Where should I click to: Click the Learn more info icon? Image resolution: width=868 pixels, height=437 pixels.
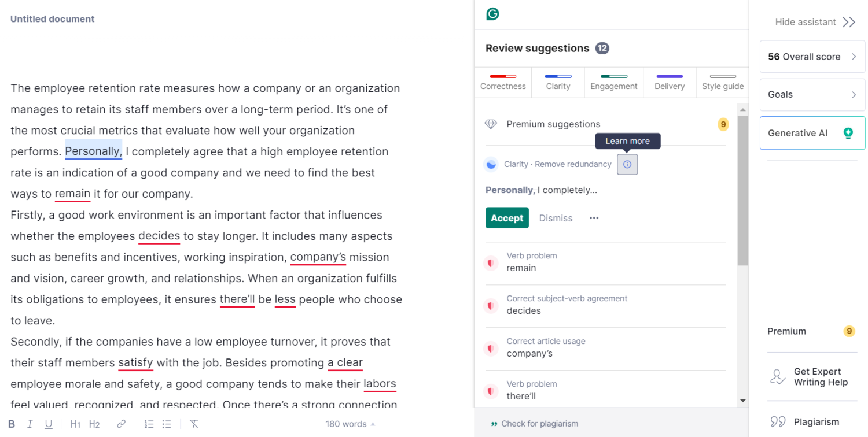tap(627, 164)
